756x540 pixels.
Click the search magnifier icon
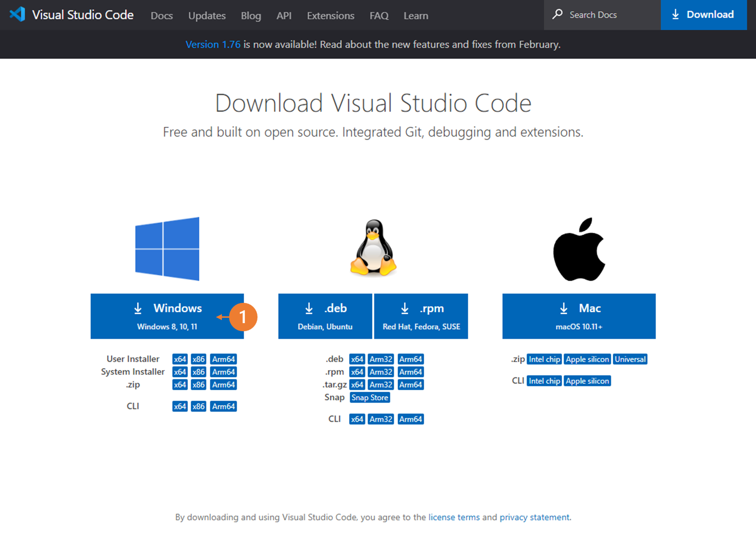pyautogui.click(x=557, y=14)
